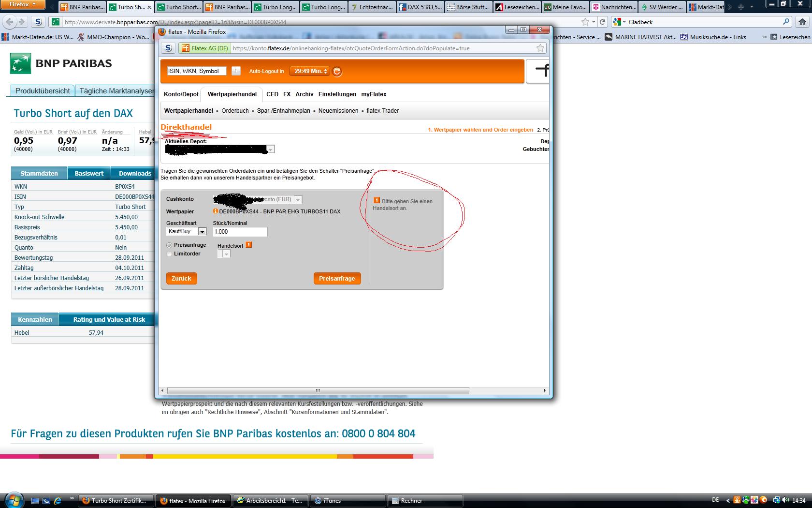The image size is (812, 508).
Task: Reload the BNP Paribas page
Action: [602, 22]
